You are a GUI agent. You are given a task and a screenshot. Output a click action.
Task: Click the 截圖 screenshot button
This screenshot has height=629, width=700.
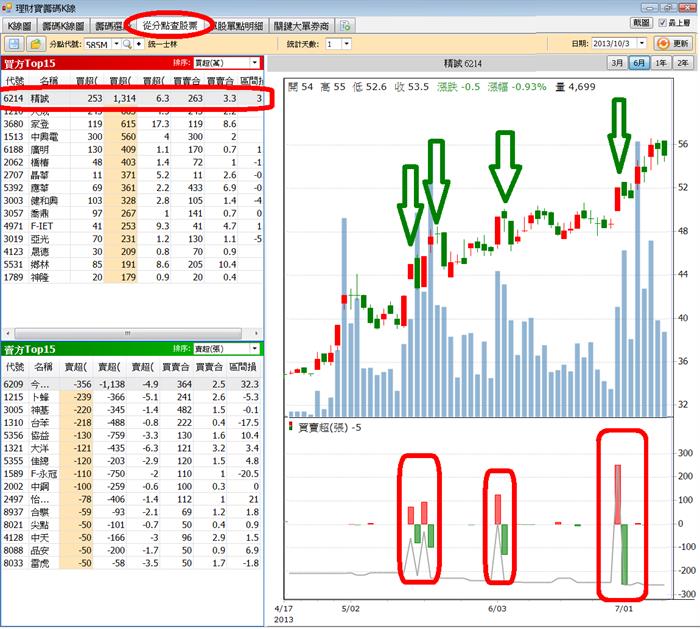pyautogui.click(x=641, y=22)
